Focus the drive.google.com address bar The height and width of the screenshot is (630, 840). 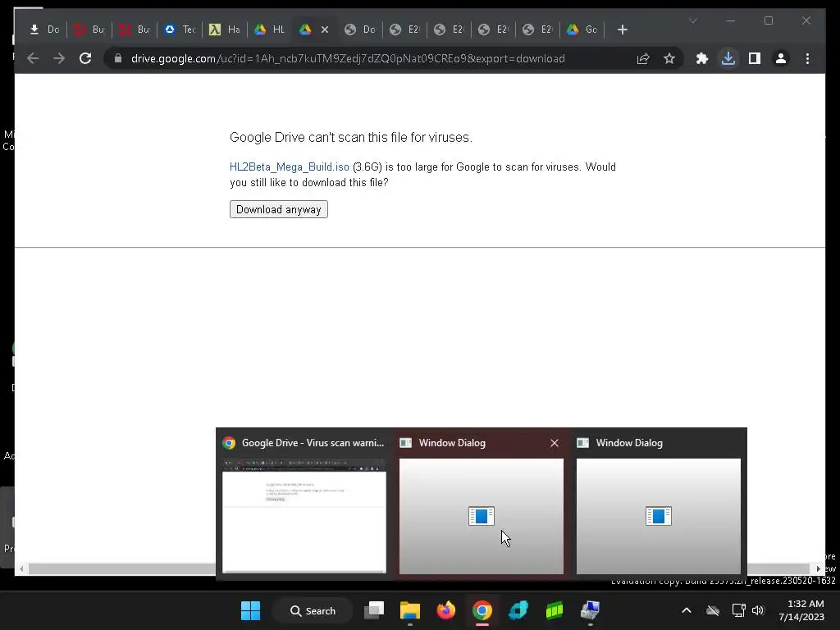coord(348,58)
